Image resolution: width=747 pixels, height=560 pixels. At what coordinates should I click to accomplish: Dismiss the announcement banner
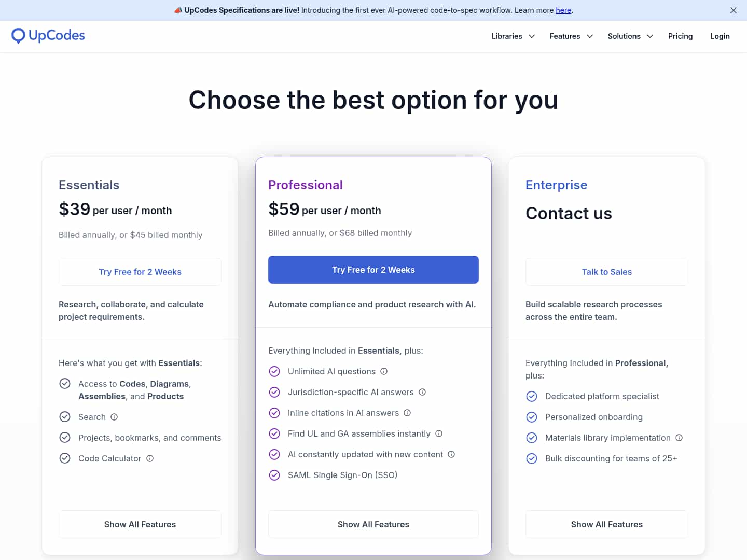(x=734, y=10)
